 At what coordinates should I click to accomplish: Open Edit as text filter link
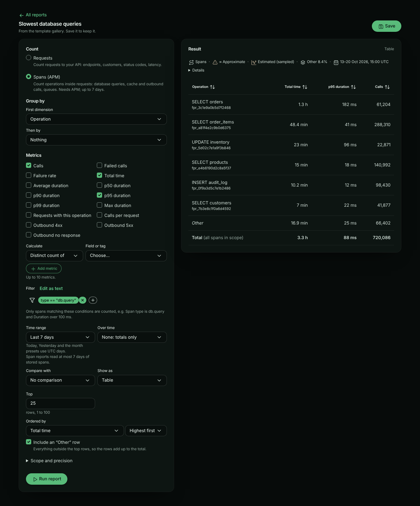click(51, 288)
